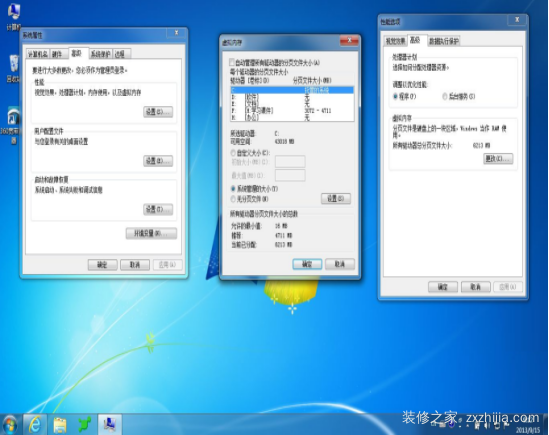The height and width of the screenshot is (435, 549).
Task: Click 取消 in Virtual Memory dialog
Action: click(340, 264)
